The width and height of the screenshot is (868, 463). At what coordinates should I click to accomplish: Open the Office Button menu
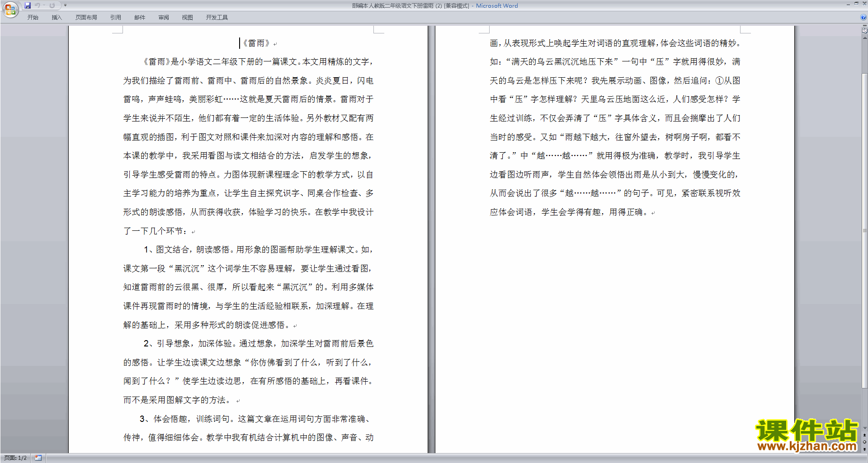10,9
